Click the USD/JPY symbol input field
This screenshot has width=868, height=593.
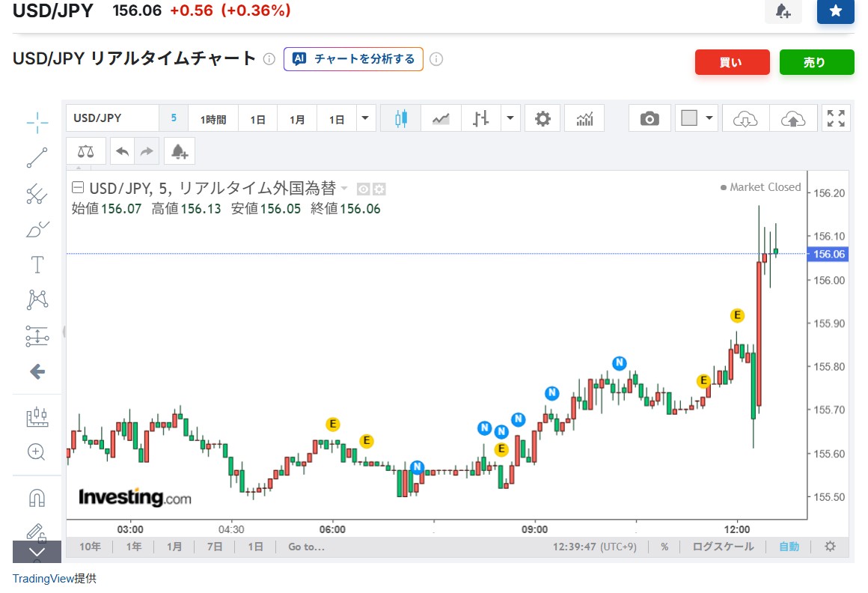tap(112, 118)
